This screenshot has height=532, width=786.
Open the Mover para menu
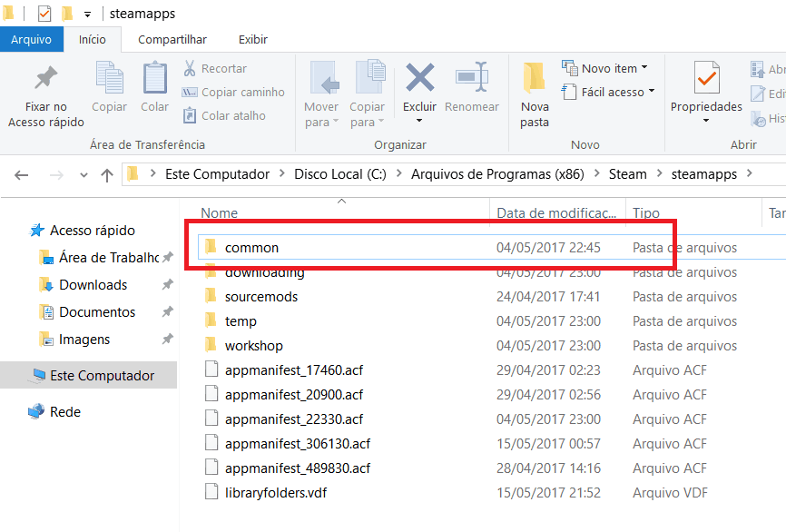pyautogui.click(x=321, y=94)
